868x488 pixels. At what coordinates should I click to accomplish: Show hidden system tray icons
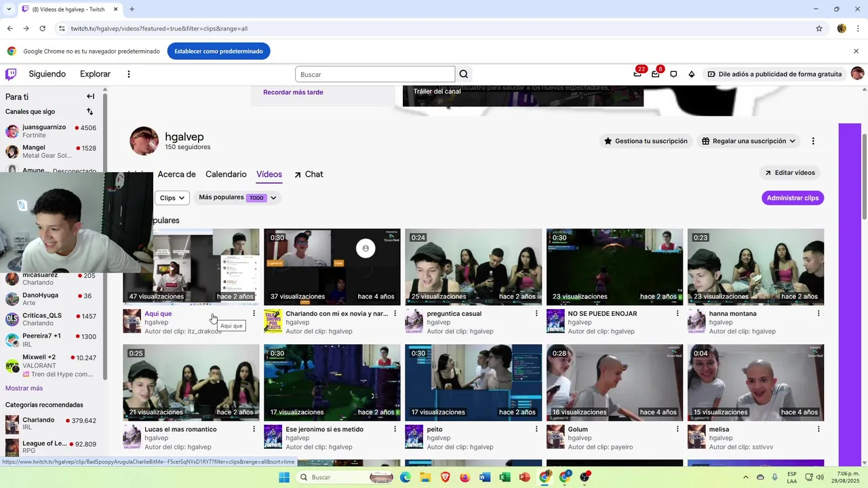click(746, 477)
